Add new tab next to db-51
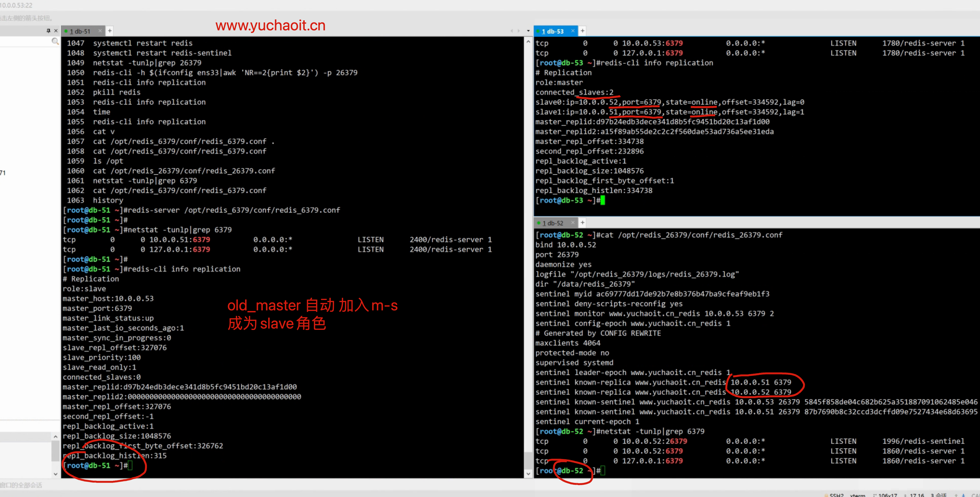Screen dimensions: 980x497 pyautogui.click(x=110, y=31)
